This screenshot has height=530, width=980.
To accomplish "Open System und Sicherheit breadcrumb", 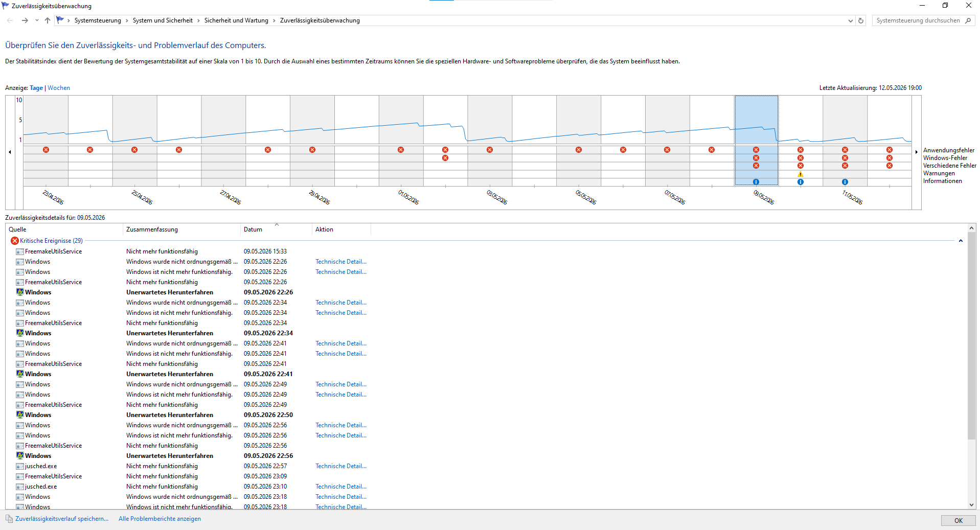I will (163, 20).
